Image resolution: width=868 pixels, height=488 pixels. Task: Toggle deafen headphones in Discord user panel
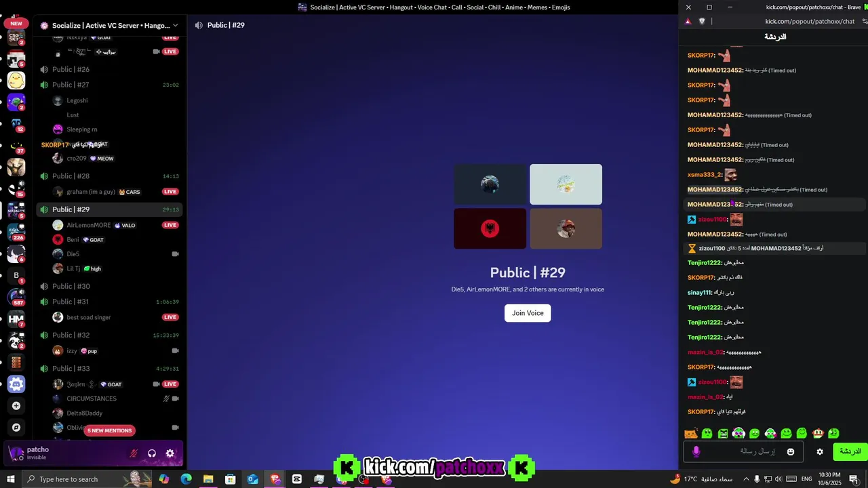click(x=152, y=453)
